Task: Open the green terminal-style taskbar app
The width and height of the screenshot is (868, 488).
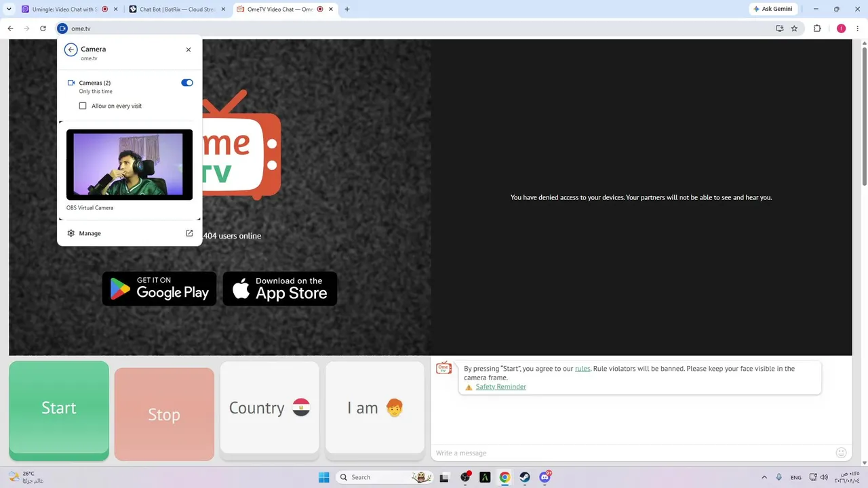Action: pyautogui.click(x=485, y=477)
